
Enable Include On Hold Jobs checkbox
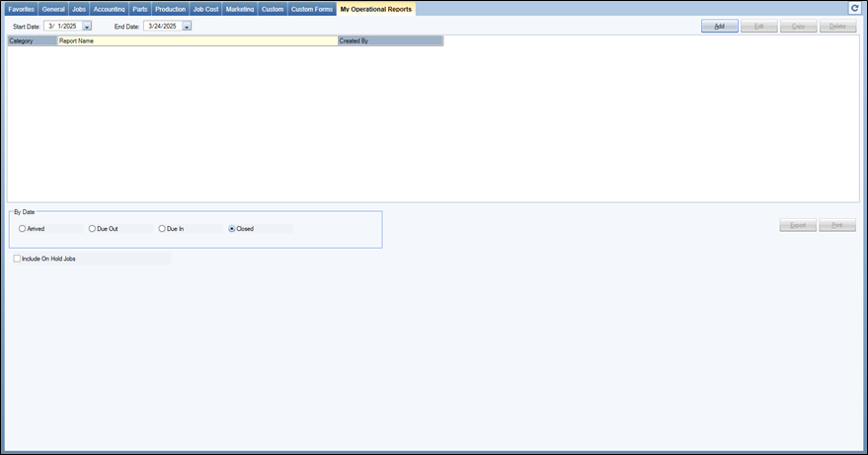(17, 259)
